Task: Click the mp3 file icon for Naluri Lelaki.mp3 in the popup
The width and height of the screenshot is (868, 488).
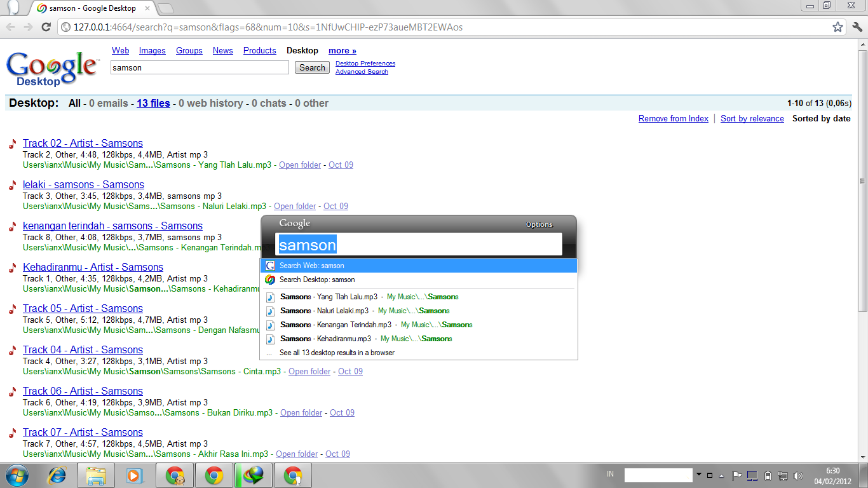Action: [270, 311]
